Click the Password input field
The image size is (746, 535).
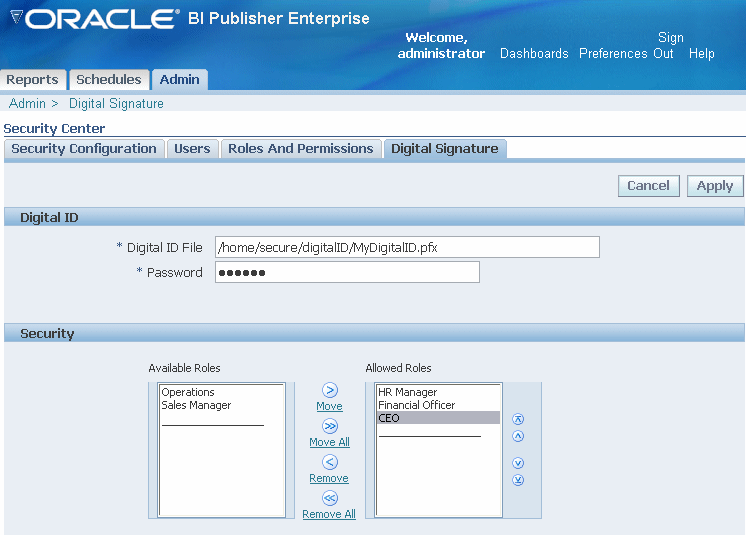tap(347, 272)
